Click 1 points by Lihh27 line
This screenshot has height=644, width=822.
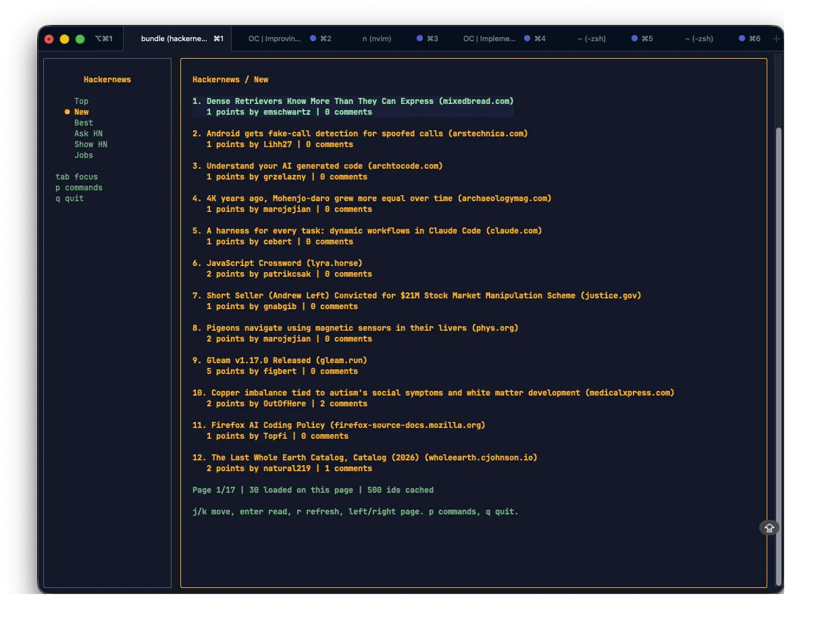pyautogui.click(x=280, y=144)
